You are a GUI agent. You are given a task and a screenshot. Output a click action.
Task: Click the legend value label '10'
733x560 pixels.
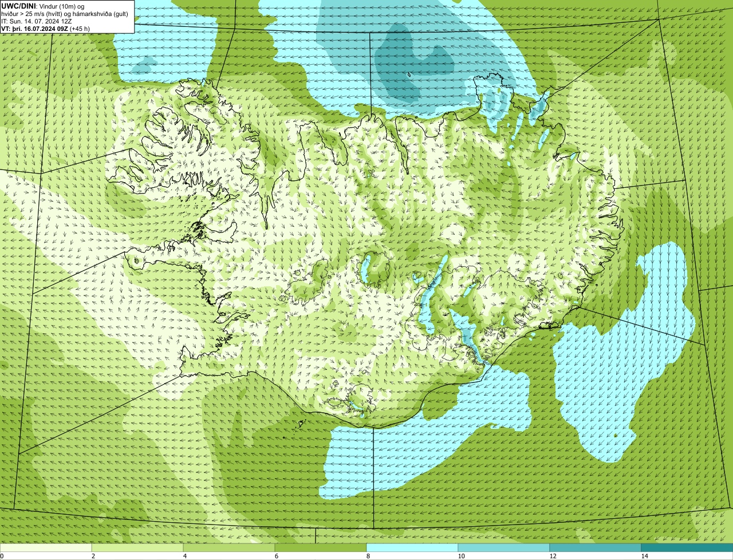tap(461, 556)
